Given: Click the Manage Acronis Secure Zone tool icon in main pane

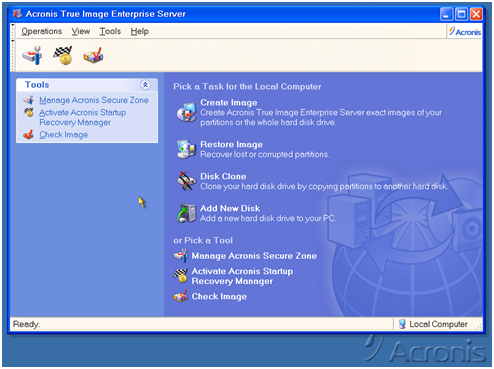Looking at the screenshot, I should pos(181,256).
